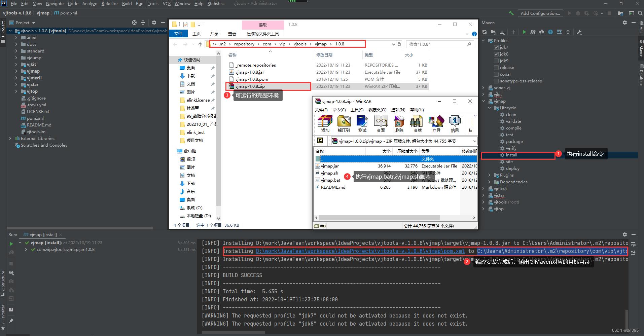This screenshot has height=336, width=644.
Task: Locate opened file in Project panel
Action: pyautogui.click(x=134, y=23)
